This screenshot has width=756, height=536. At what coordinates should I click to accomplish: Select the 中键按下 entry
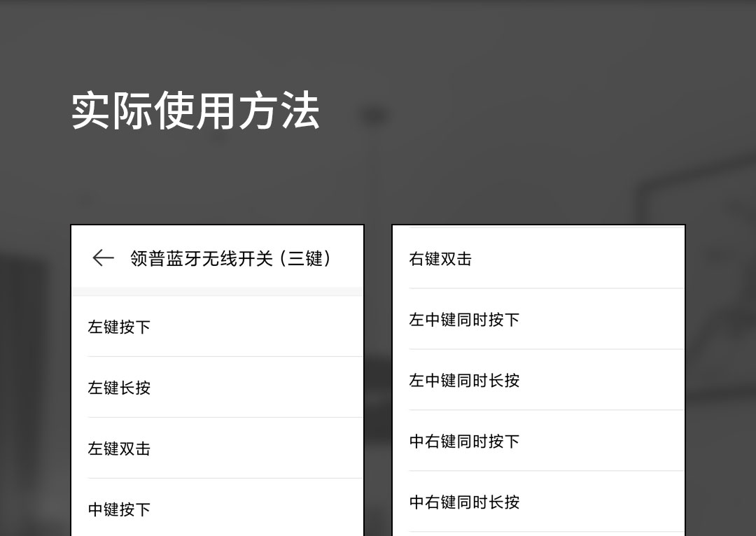(119, 509)
